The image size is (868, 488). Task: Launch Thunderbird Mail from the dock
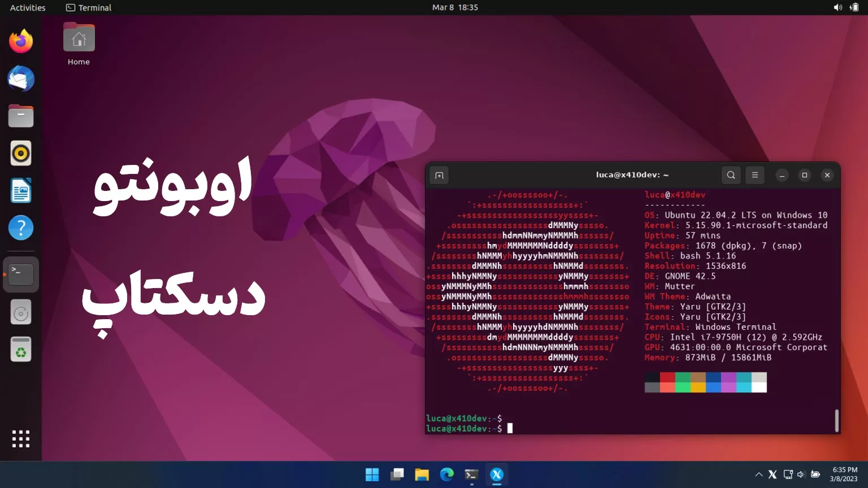(x=21, y=79)
